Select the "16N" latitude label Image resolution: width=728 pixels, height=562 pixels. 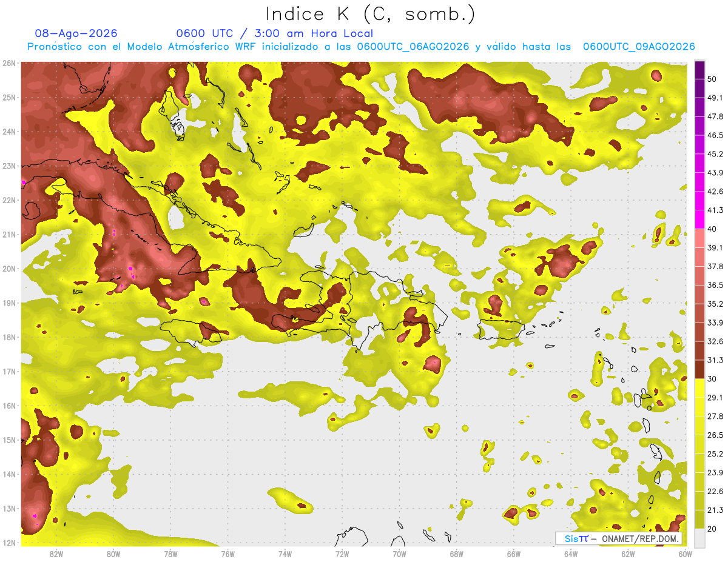(9, 406)
